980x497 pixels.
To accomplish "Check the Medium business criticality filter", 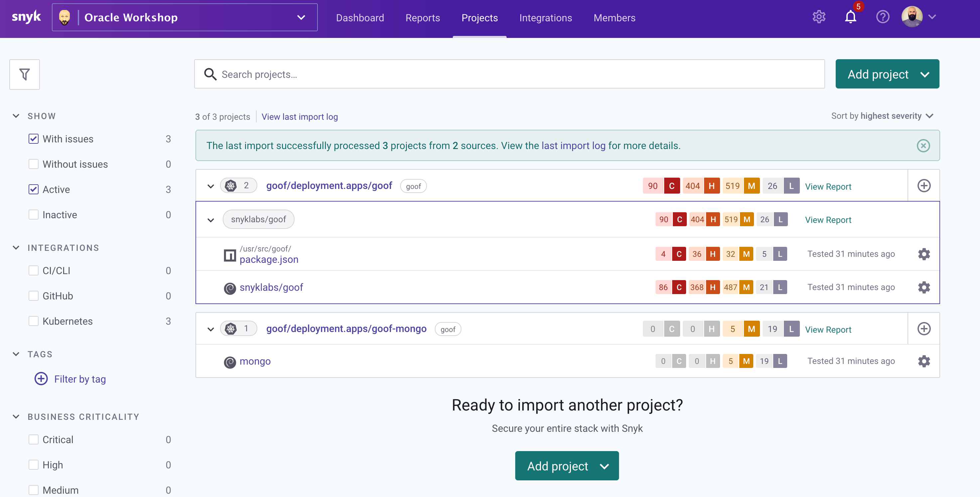I will [x=34, y=490].
